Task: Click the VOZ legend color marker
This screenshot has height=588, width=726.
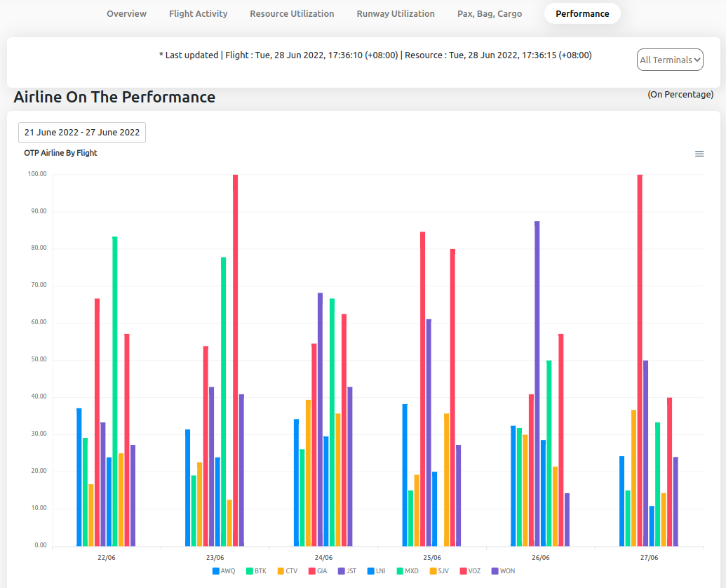Action: 464,571
